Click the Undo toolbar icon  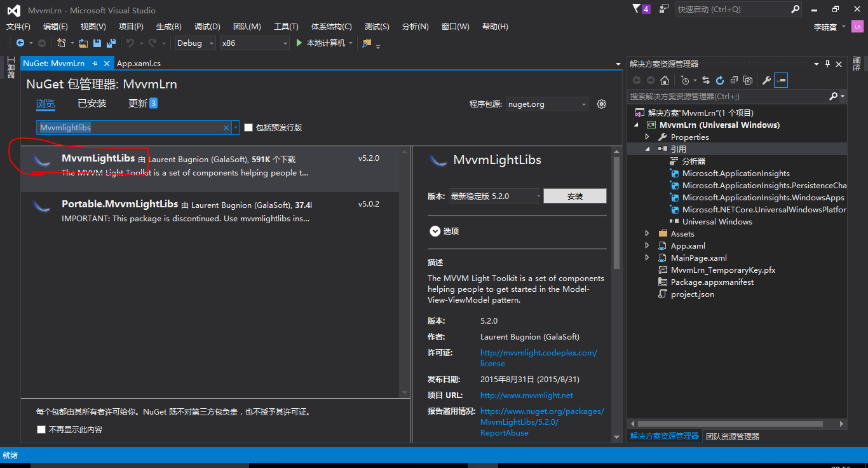tap(130, 43)
